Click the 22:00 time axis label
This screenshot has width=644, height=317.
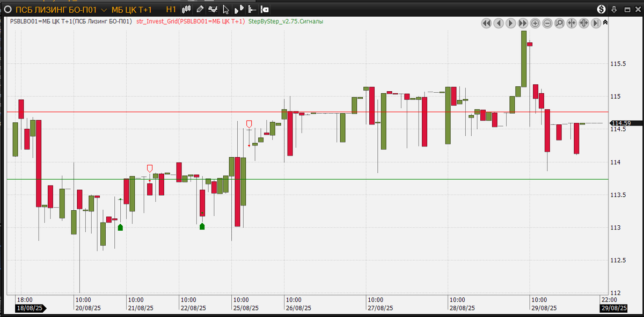609,300
